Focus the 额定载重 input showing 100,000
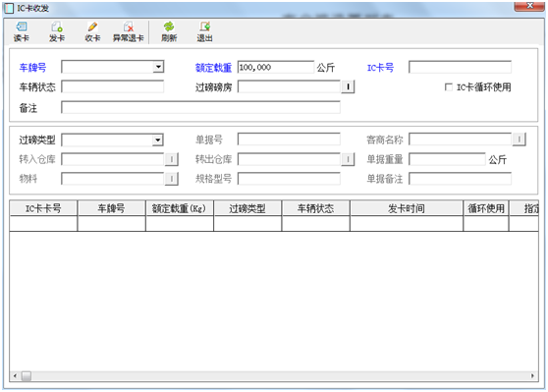Image resolution: width=548 pixels, height=392 pixels. [x=276, y=67]
